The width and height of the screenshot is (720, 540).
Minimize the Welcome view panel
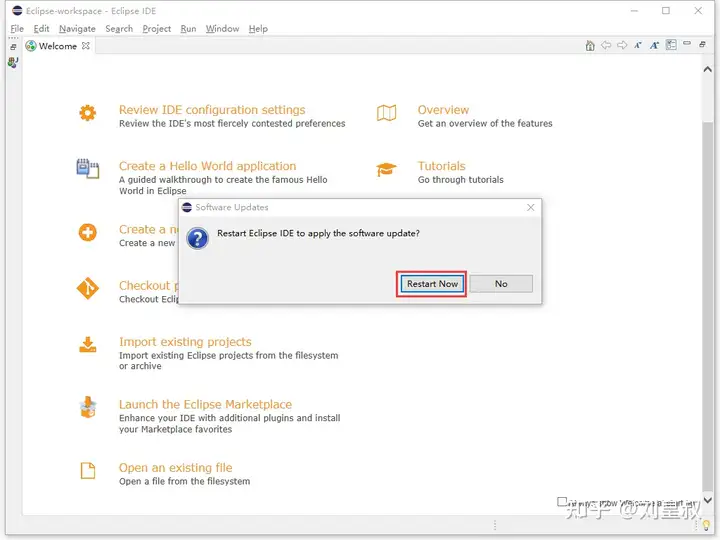687,43
